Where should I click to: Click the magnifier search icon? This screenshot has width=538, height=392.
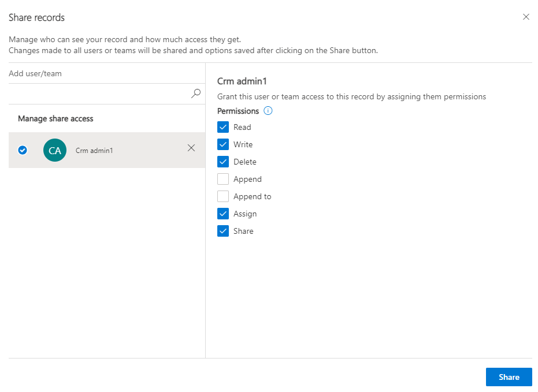pyautogui.click(x=196, y=93)
